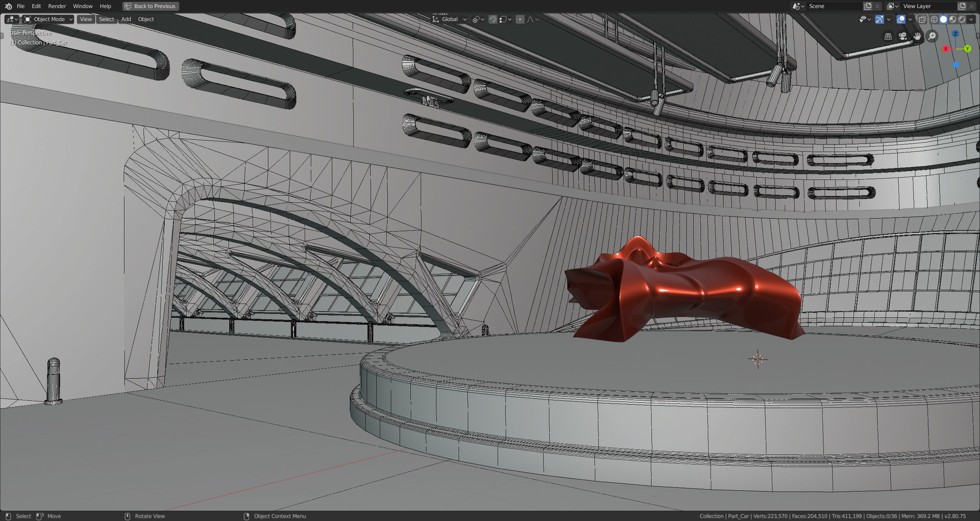Click the Blender logo icon
980x521 pixels.
tap(8, 6)
